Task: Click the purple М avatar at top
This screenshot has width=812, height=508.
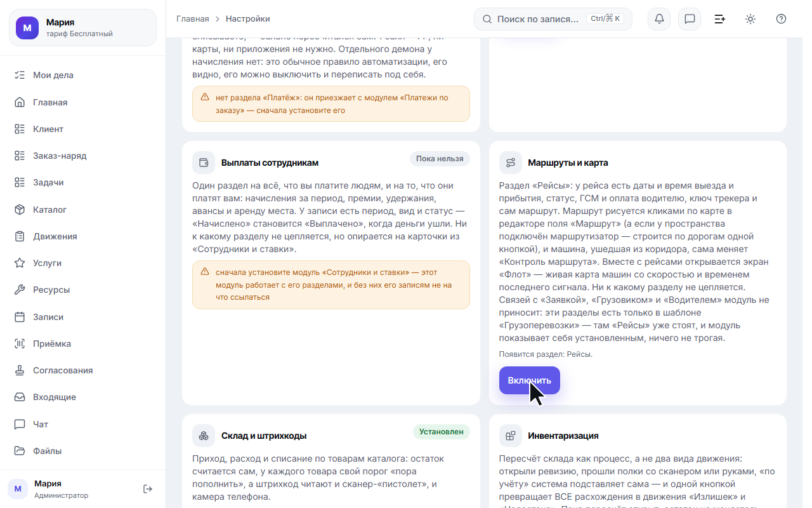Action: tap(27, 28)
